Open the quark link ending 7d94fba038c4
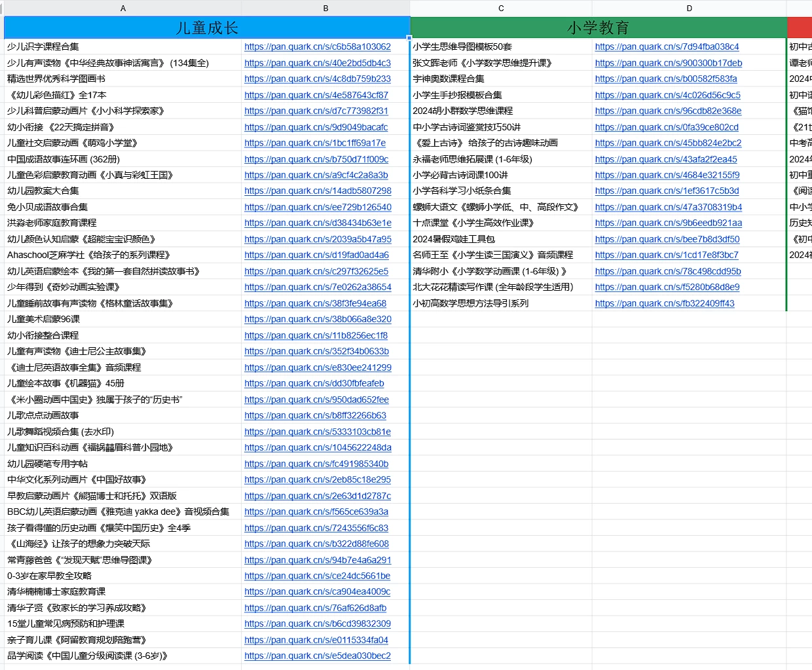 667,47
